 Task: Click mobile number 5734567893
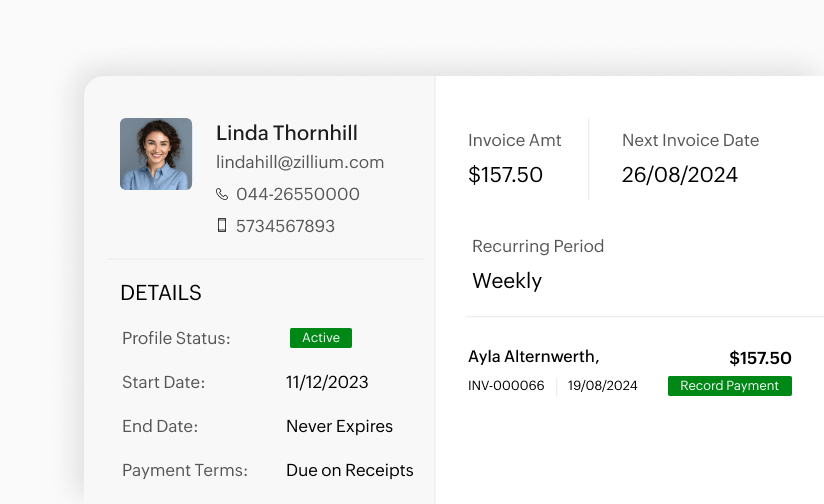tap(285, 226)
